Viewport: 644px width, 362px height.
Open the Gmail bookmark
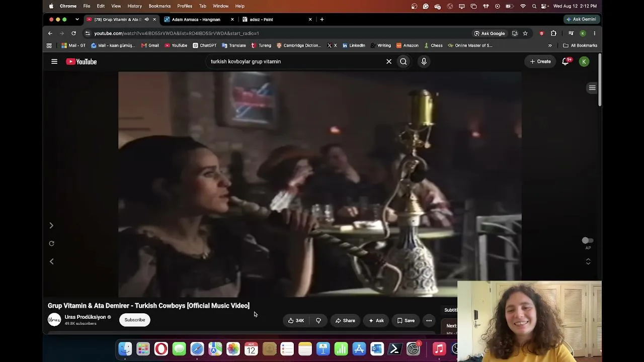pos(150,45)
